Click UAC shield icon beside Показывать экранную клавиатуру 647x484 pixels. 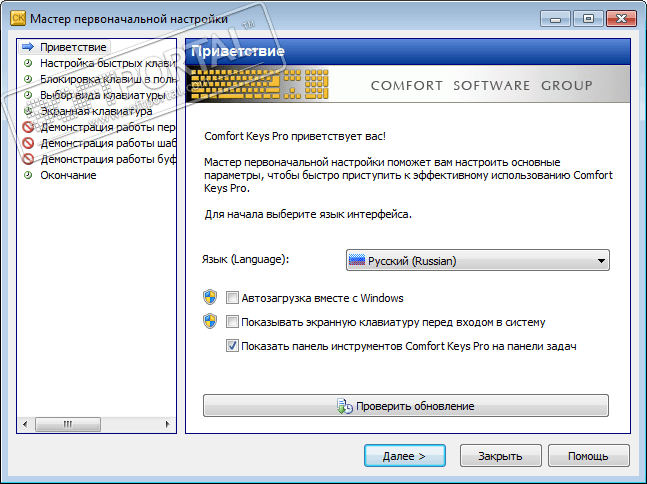210,321
